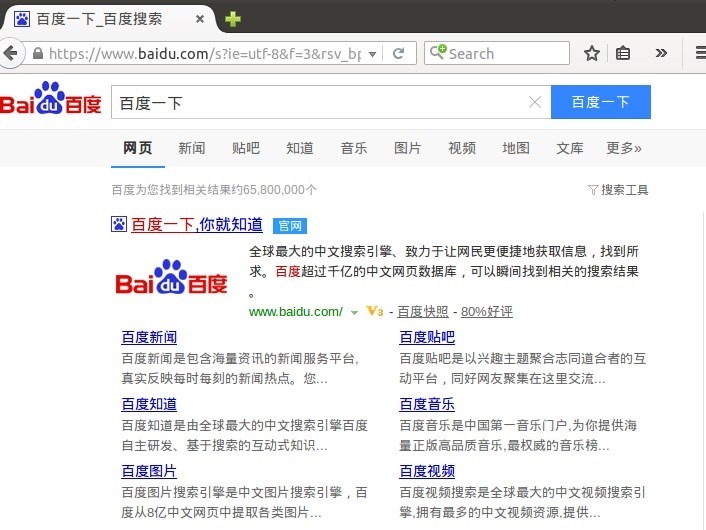Open the hamburger menu
This screenshot has height=530, width=706.
click(x=701, y=53)
